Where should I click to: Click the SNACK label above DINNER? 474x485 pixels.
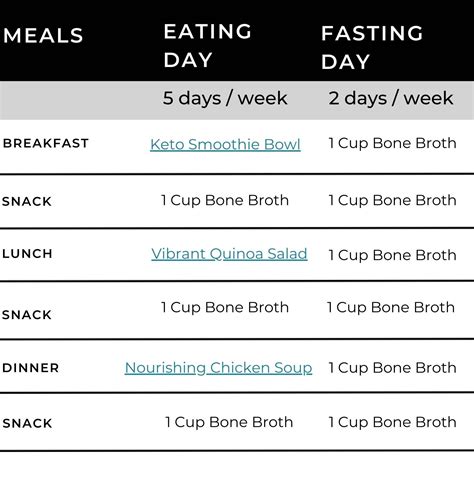pyautogui.click(x=27, y=315)
